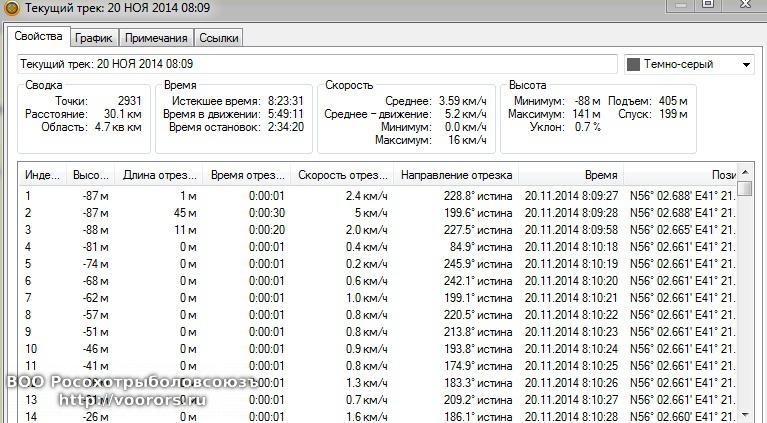Viewport: 767px width, 423px height.
Task: Sort by Скорость отрезка column header
Action: pyautogui.click(x=342, y=175)
